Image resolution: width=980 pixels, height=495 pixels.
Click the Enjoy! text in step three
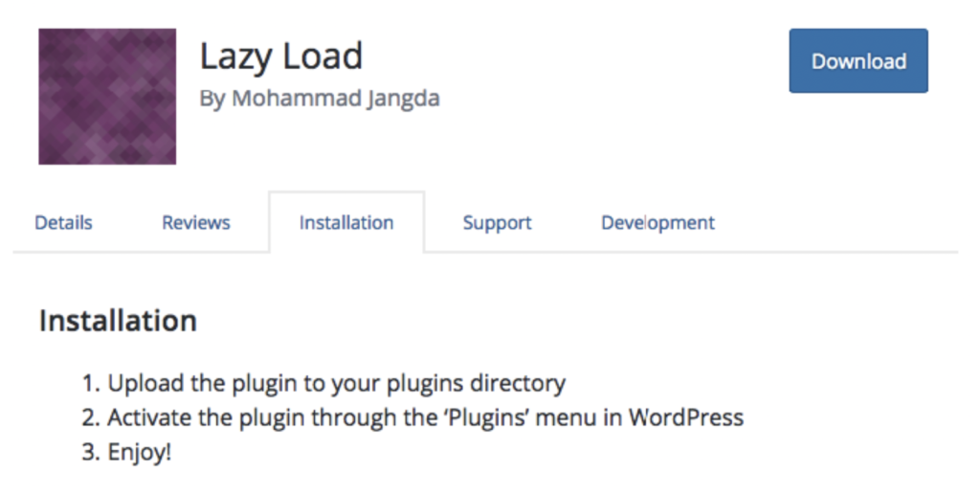click(140, 452)
